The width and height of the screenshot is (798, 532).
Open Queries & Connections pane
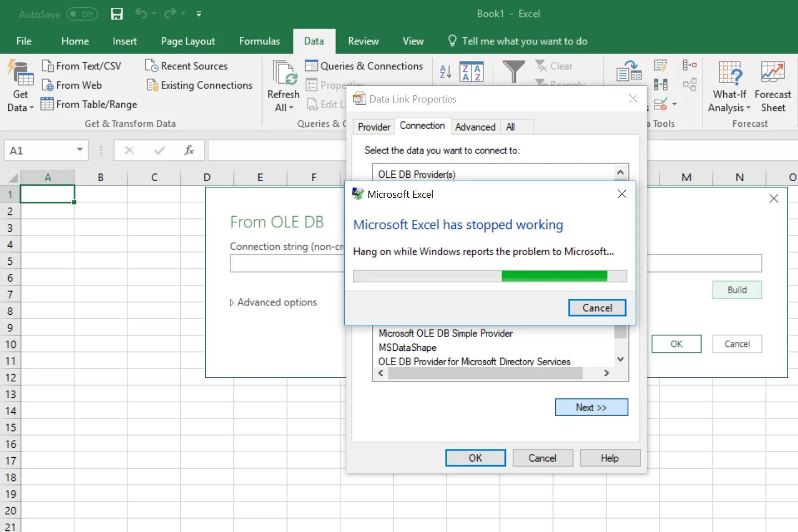364,66
